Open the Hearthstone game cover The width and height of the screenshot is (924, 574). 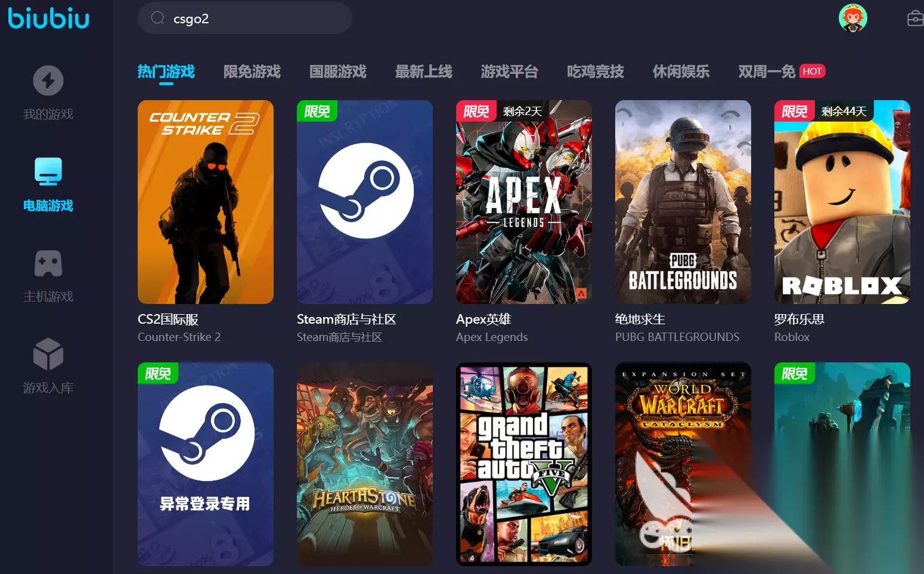(x=365, y=464)
